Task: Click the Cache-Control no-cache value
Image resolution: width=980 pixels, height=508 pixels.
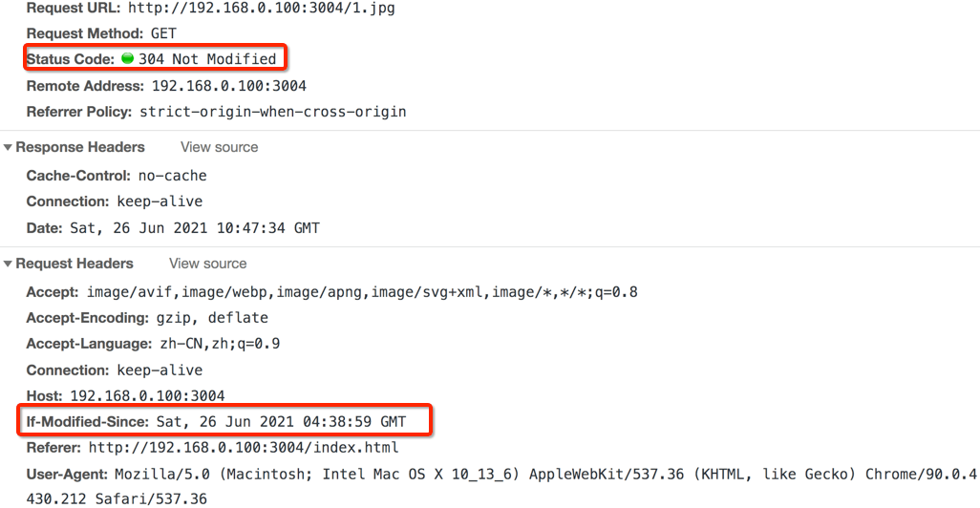Action: (x=172, y=177)
